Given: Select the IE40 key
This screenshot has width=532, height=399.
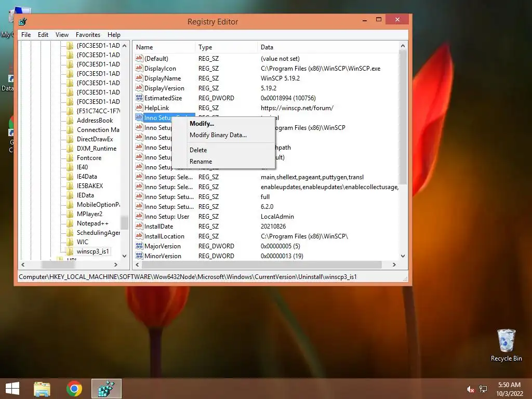Looking at the screenshot, I should click(x=82, y=167).
